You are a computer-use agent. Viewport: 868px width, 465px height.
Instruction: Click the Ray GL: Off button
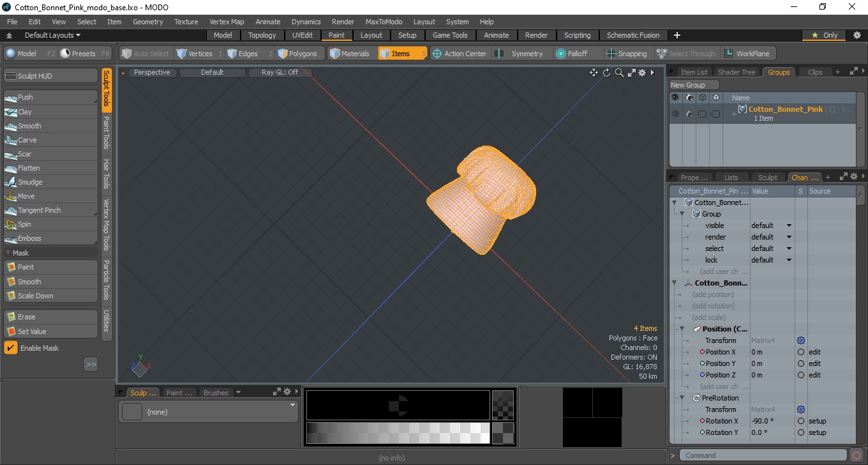coord(280,73)
